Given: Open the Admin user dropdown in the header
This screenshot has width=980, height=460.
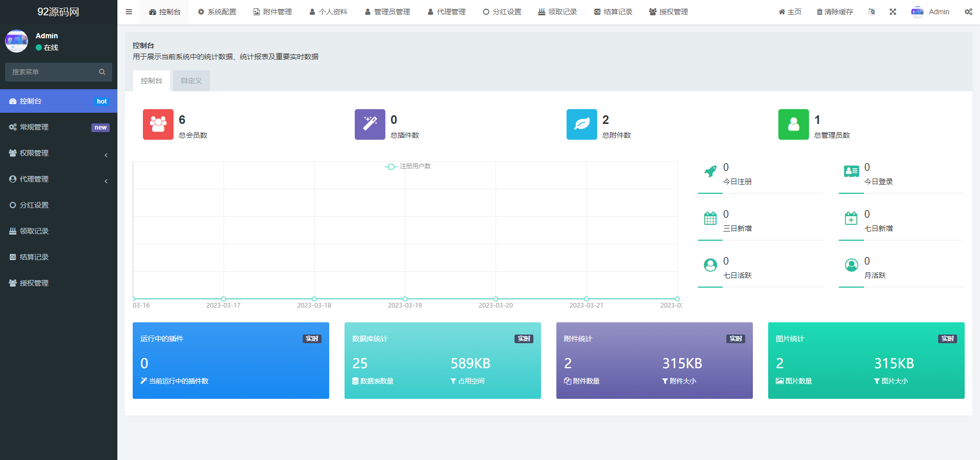Looking at the screenshot, I should click(x=930, y=12).
